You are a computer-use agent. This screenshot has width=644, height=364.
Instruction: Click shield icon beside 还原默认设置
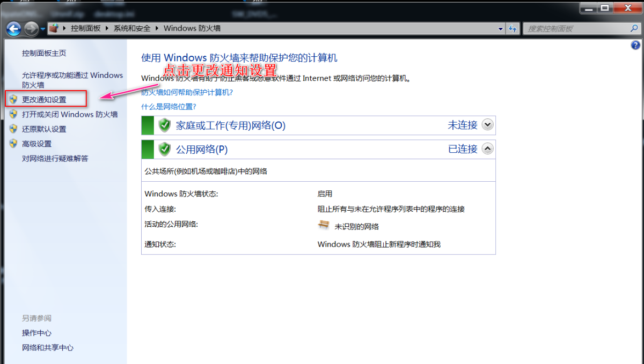pyautogui.click(x=13, y=129)
